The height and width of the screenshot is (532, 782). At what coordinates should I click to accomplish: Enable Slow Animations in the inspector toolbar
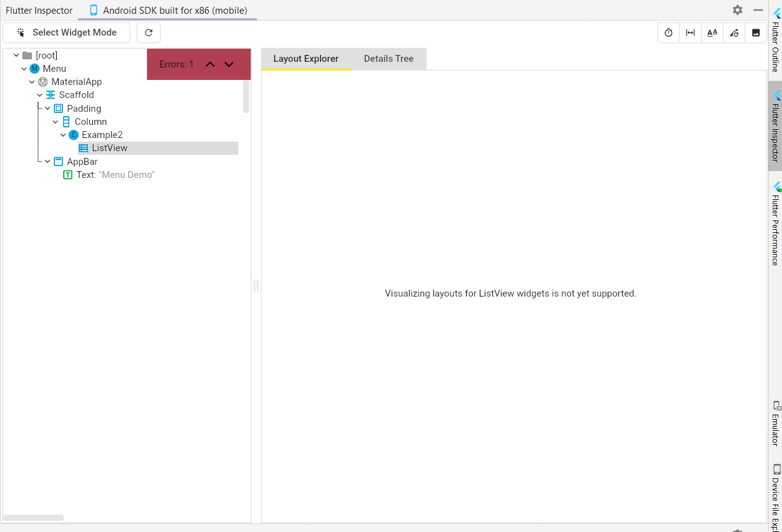(668, 32)
